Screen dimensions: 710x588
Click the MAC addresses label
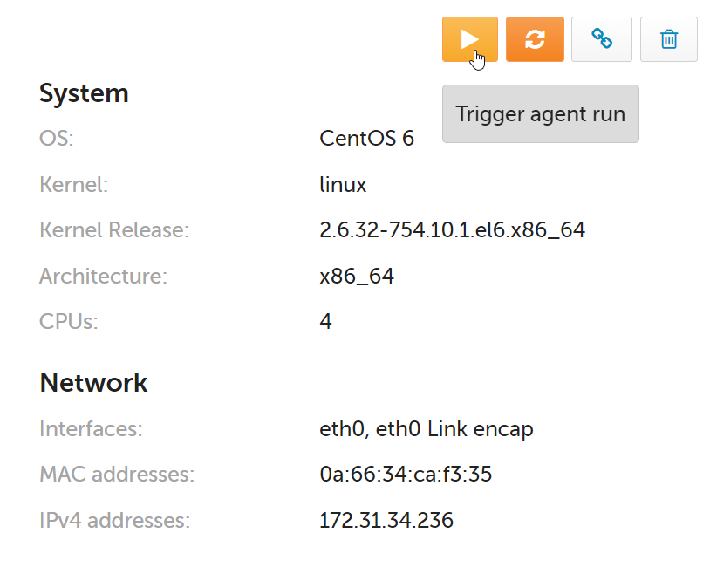[117, 475]
